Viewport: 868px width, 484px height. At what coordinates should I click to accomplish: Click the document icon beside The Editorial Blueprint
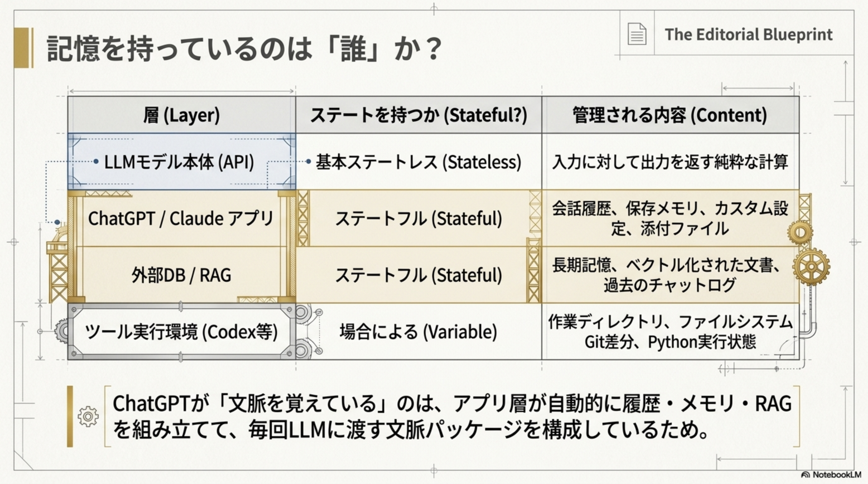[x=637, y=34]
